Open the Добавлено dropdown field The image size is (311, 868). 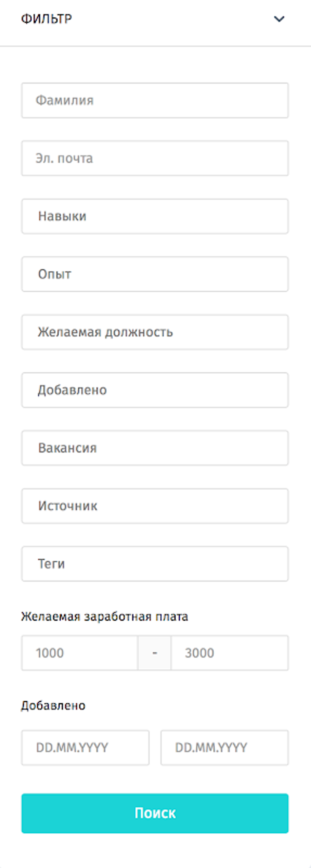click(x=155, y=390)
